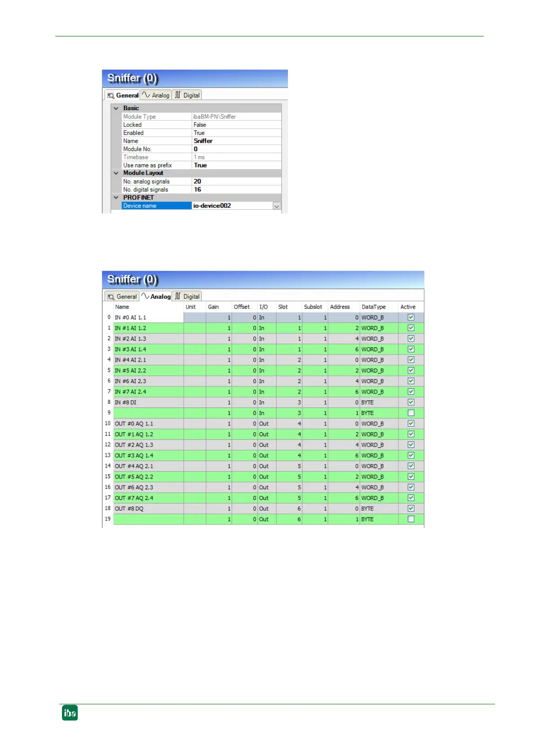The image size is (535, 756).
Task: Uncheck Active for OUT #3 AQ 1.4
Action: [411, 455]
